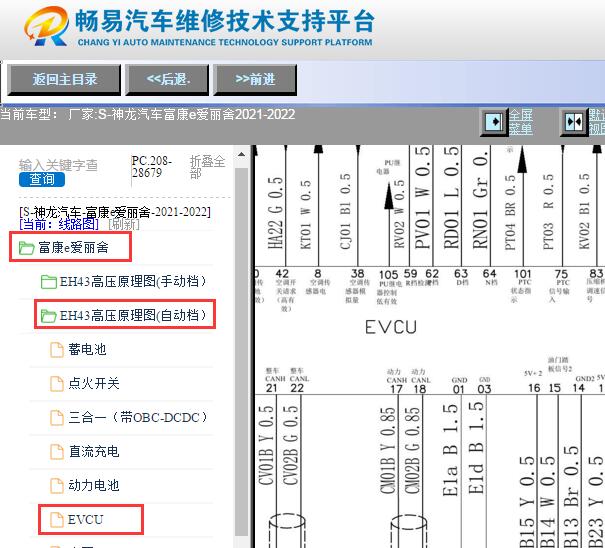Image resolution: width=605 pixels, height=548 pixels.
Task: Go back with the <<后退 button
Action: pos(167,79)
